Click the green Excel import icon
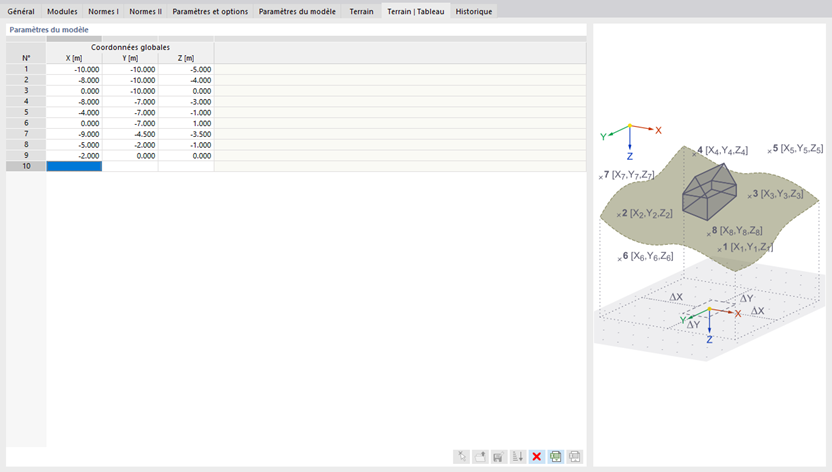The height and width of the screenshot is (472, 832). [556, 457]
